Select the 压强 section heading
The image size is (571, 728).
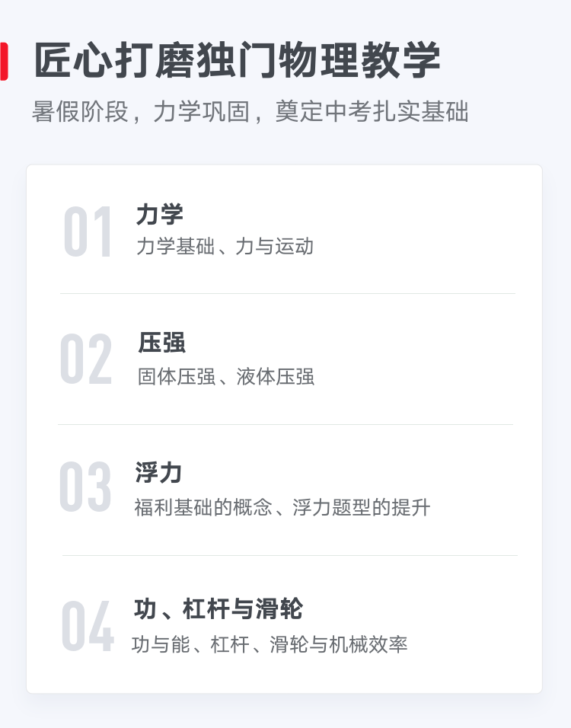pyautogui.click(x=161, y=343)
